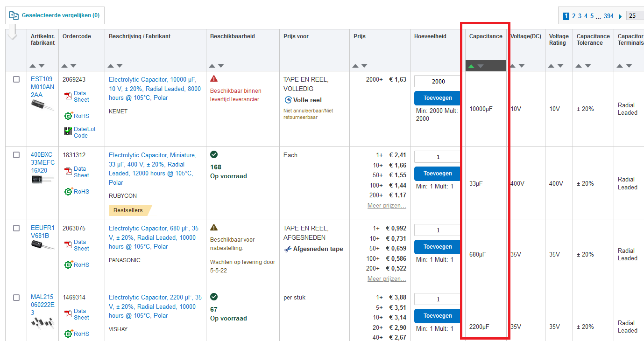Click Toevoegen for the KEMET capacitor
The height and width of the screenshot is (341, 644).
tap(438, 98)
